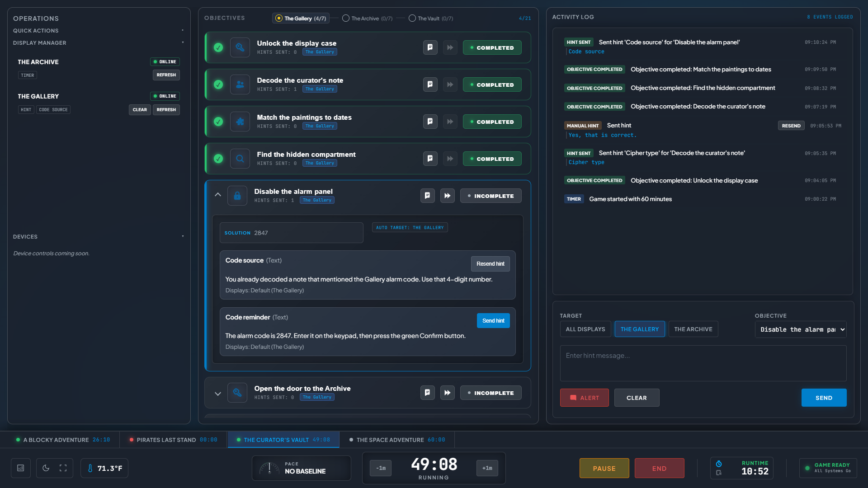Switch to A Blocky Adventure room tab
This screenshot has width=868, height=488.
(63, 440)
